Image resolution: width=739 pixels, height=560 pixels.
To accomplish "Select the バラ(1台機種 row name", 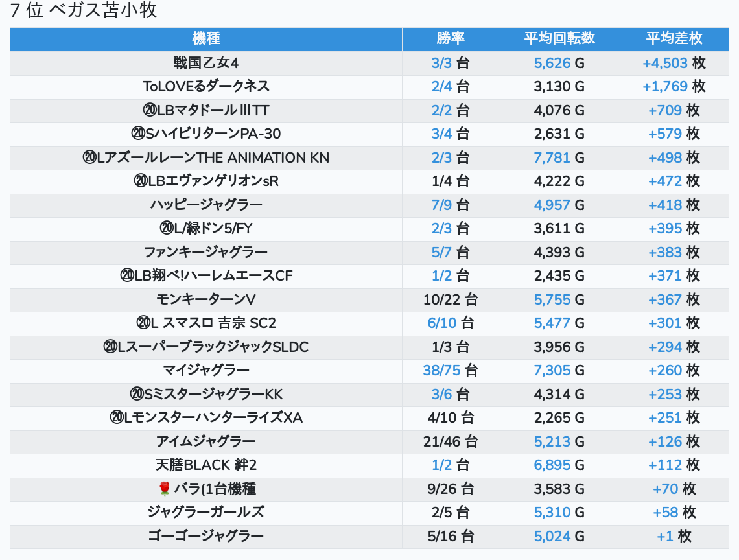I will (x=215, y=489).
